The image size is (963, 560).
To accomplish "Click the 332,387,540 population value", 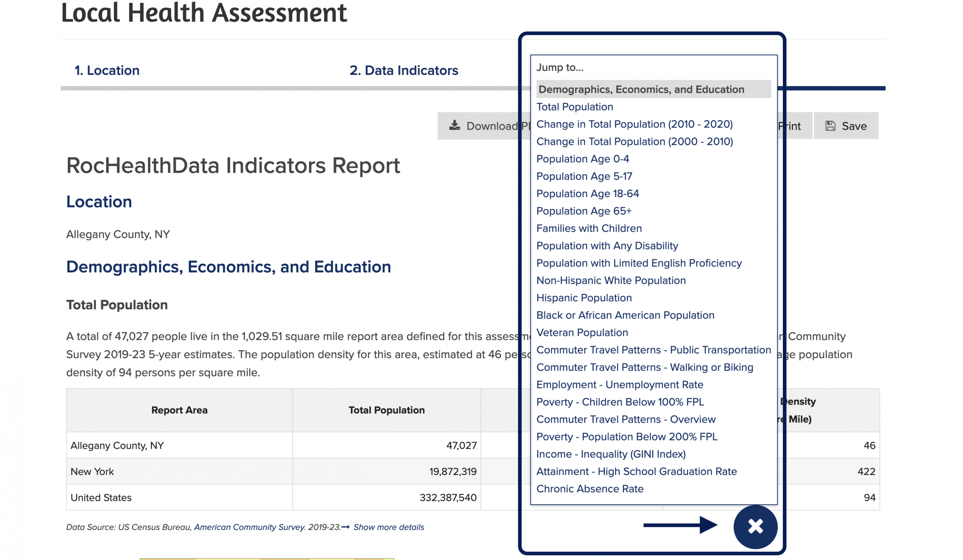I will coord(448,497).
